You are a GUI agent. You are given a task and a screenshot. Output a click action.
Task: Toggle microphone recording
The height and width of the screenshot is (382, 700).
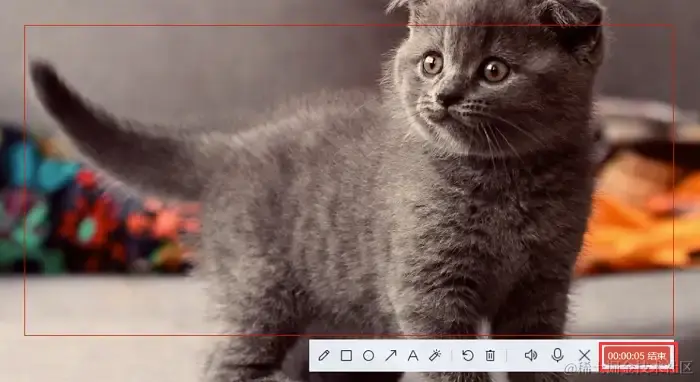pyautogui.click(x=557, y=355)
